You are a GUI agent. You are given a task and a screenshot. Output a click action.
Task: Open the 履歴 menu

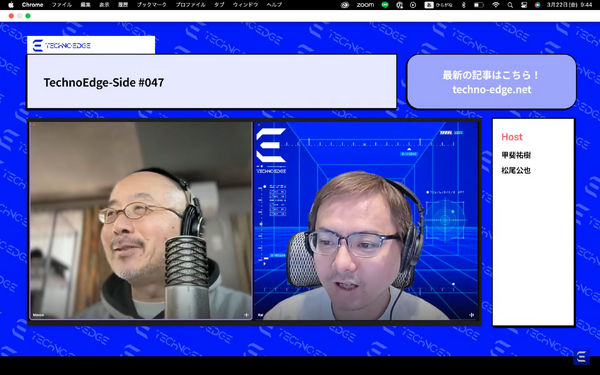coord(122,5)
